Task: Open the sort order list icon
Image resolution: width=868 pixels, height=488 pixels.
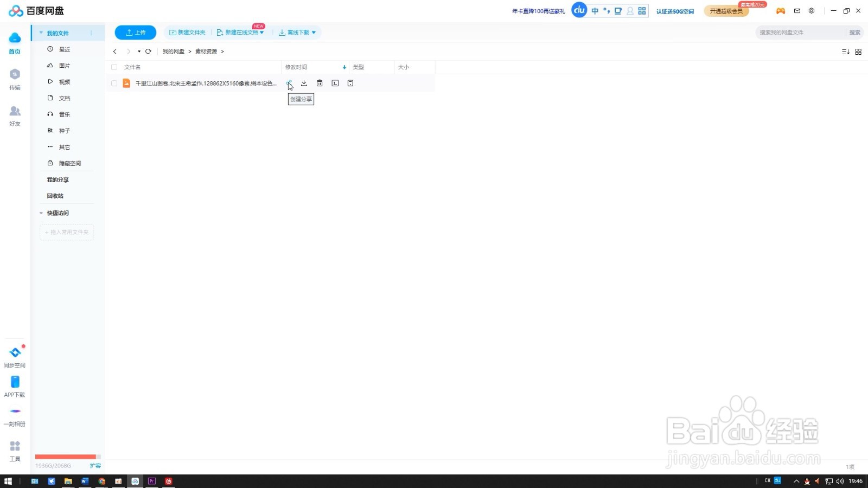Action: tap(845, 52)
